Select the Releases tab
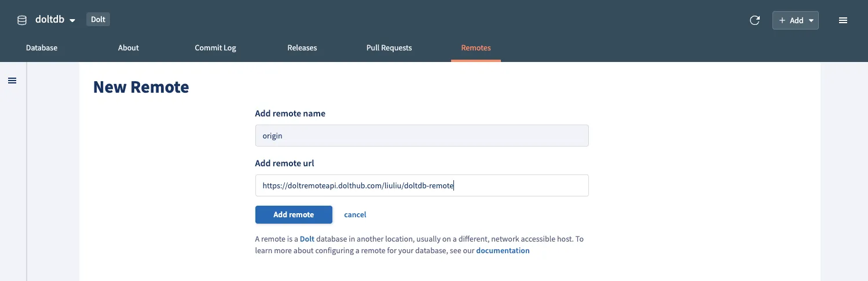Viewport: 868px width, 281px height. (302, 48)
